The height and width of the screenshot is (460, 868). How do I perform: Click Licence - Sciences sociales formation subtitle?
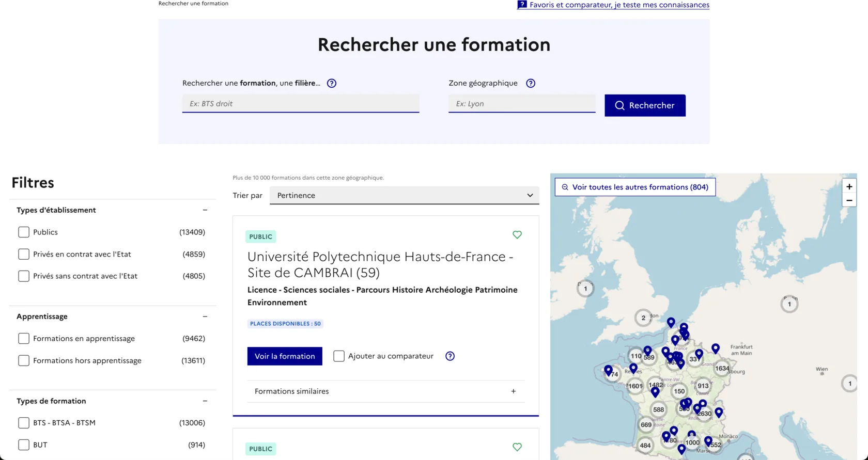click(x=382, y=296)
